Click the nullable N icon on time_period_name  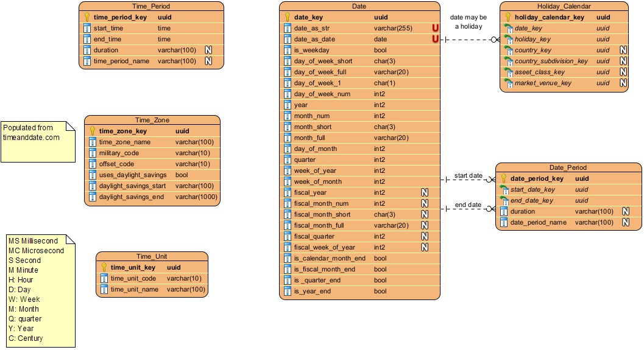(x=208, y=61)
